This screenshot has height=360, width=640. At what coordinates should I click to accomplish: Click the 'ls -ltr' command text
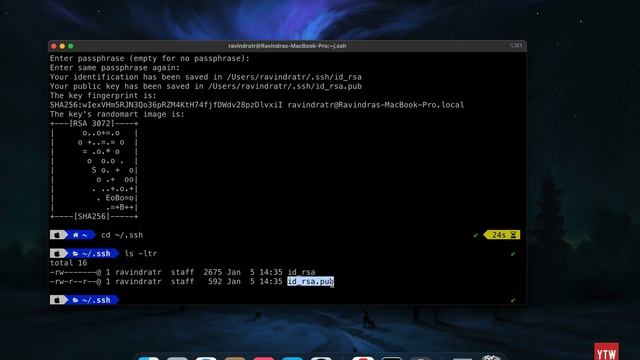(141, 253)
